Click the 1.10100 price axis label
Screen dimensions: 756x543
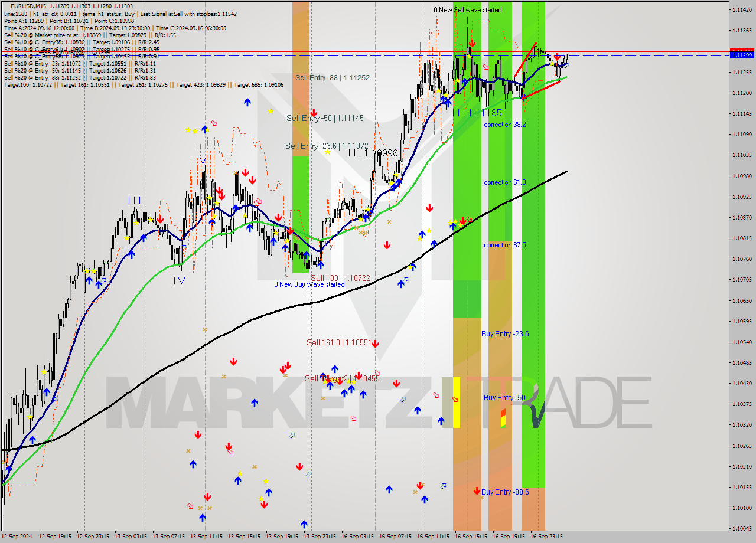coord(742,508)
